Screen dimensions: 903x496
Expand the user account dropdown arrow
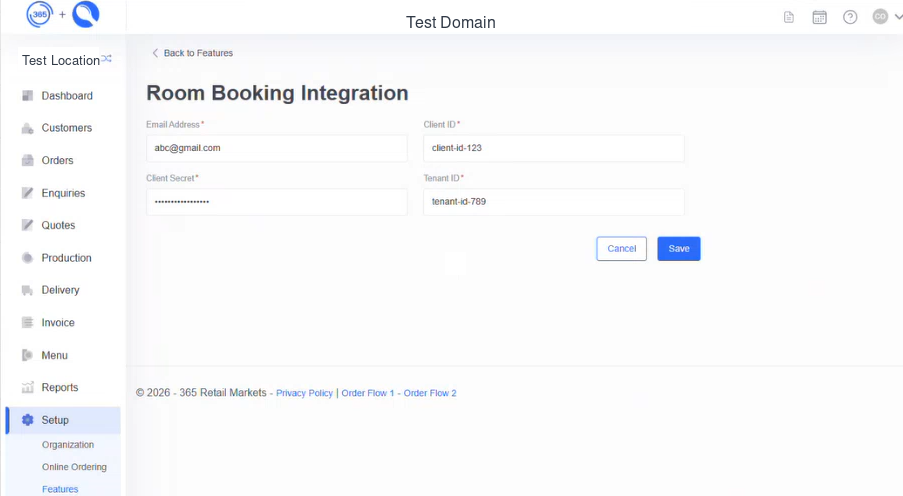[x=898, y=17]
